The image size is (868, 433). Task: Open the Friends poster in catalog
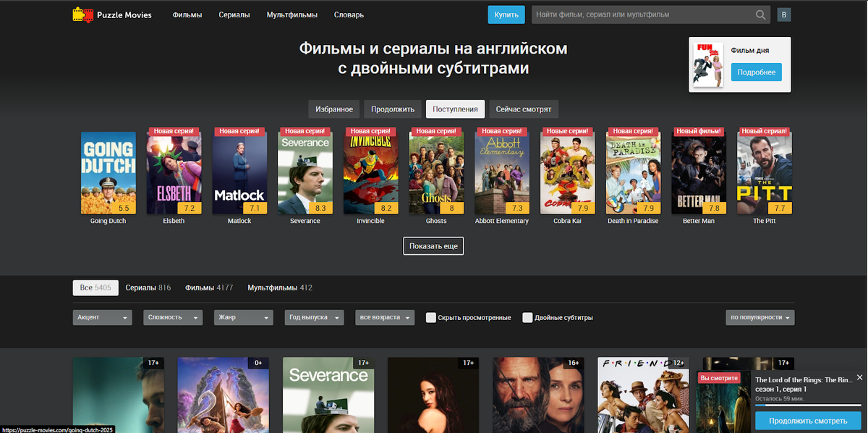[x=642, y=395]
